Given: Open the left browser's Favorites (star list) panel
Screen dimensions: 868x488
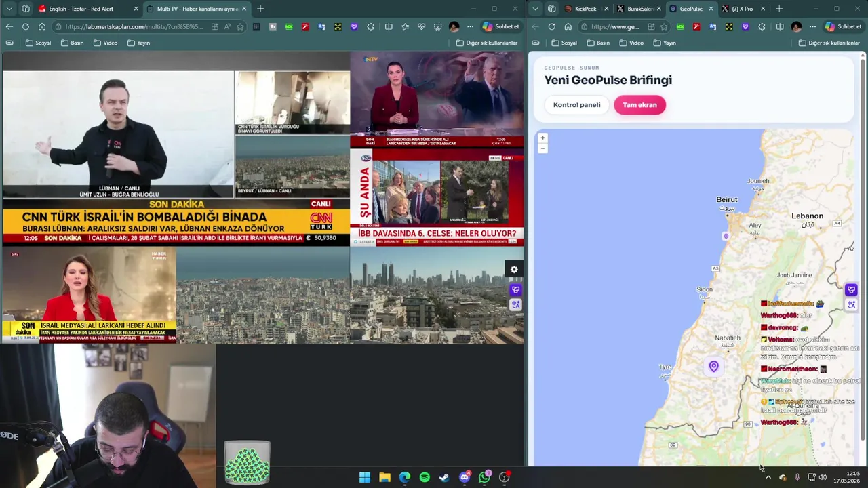Looking at the screenshot, I should point(405,26).
